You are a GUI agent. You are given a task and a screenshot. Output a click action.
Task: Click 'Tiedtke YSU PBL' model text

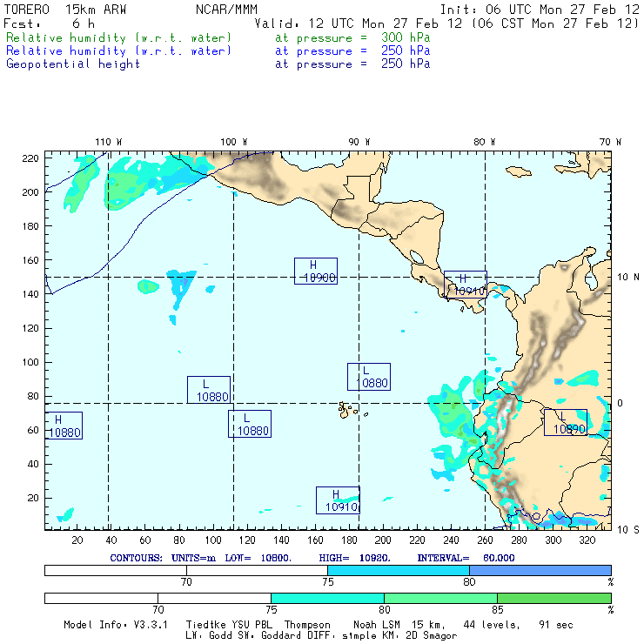[x=229, y=625]
